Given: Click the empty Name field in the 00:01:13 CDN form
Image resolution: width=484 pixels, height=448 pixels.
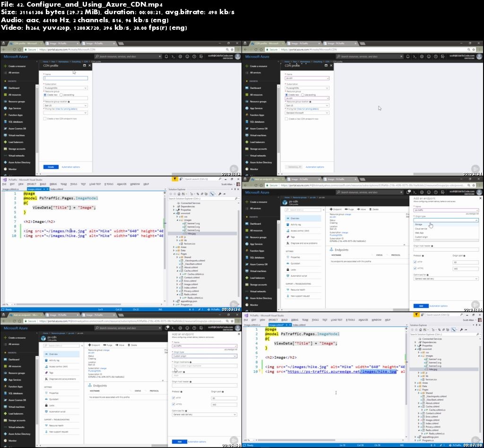Looking at the screenshot, I should click(x=65, y=78).
